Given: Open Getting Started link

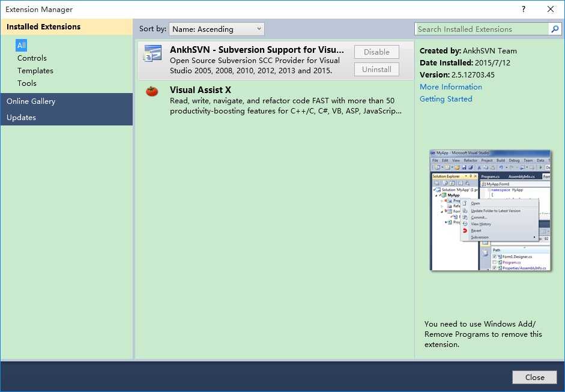Looking at the screenshot, I should pos(446,98).
